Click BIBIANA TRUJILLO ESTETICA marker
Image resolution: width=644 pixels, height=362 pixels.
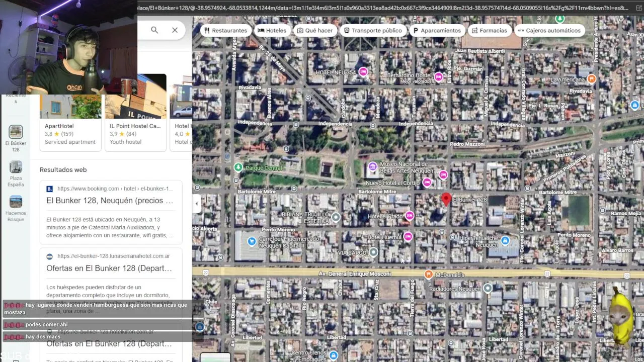(x=336, y=217)
